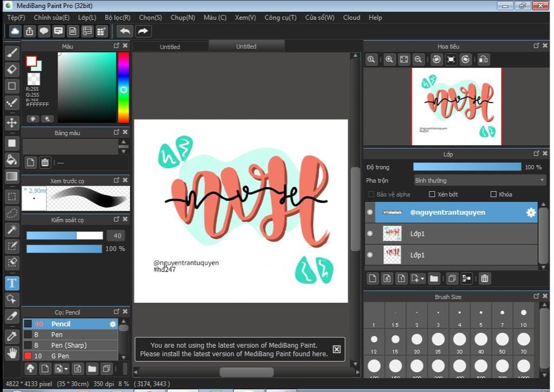Image resolution: width=554 pixels, height=392 pixels.
Task: Select the Select Eraser tool
Action: (x=12, y=263)
